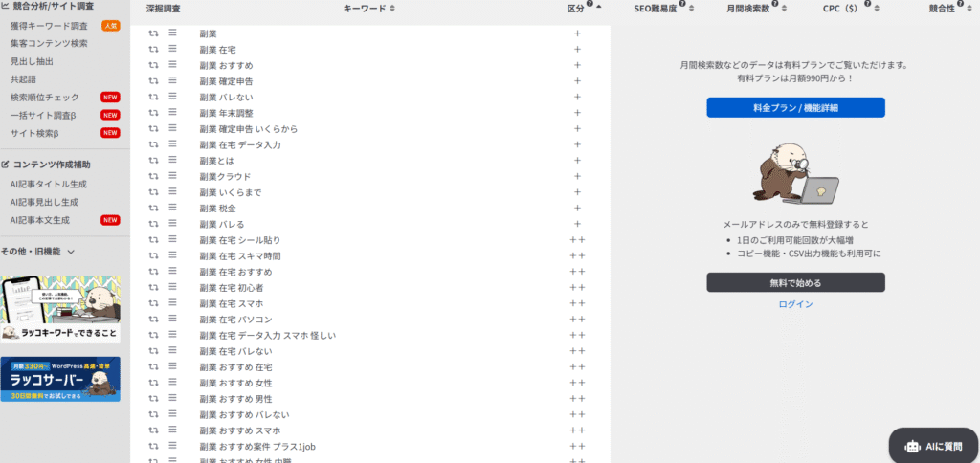Image resolution: width=980 pixels, height=463 pixels.
Task: Open AI記事見出し生成 in the sidebar
Action: pos(44,203)
